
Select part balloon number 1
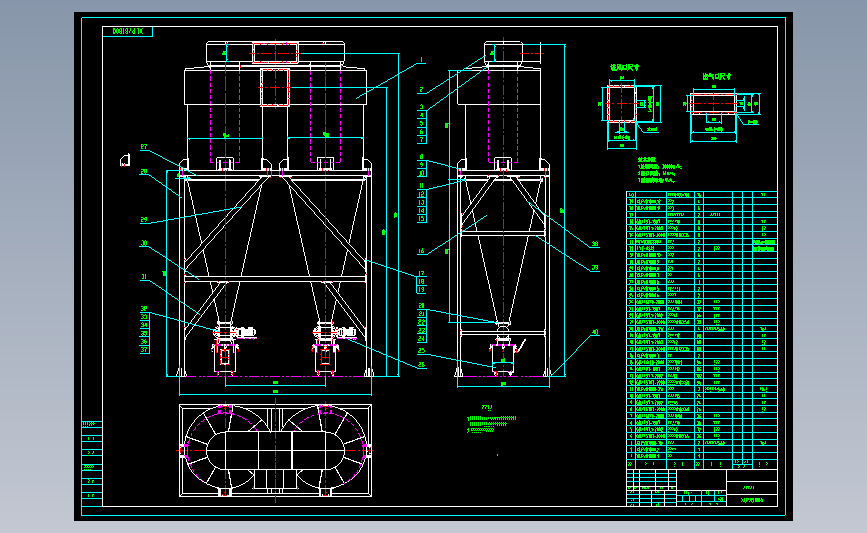pos(421,60)
